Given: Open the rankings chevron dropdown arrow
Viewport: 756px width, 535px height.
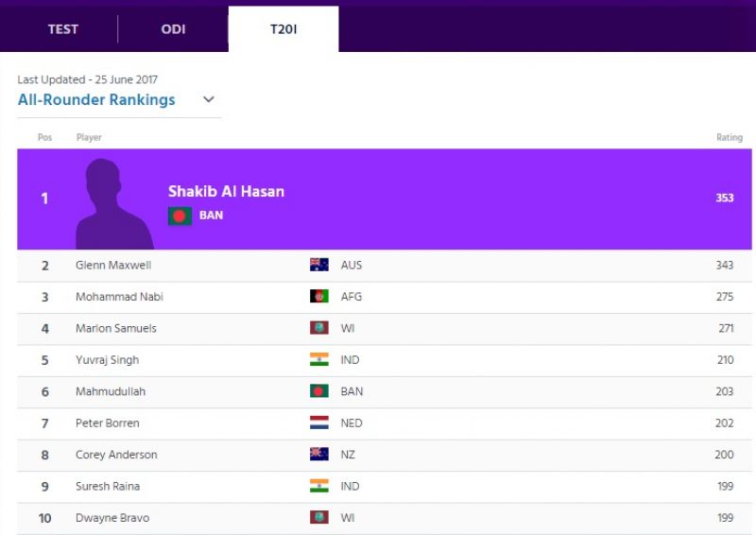Looking at the screenshot, I should click(x=209, y=99).
